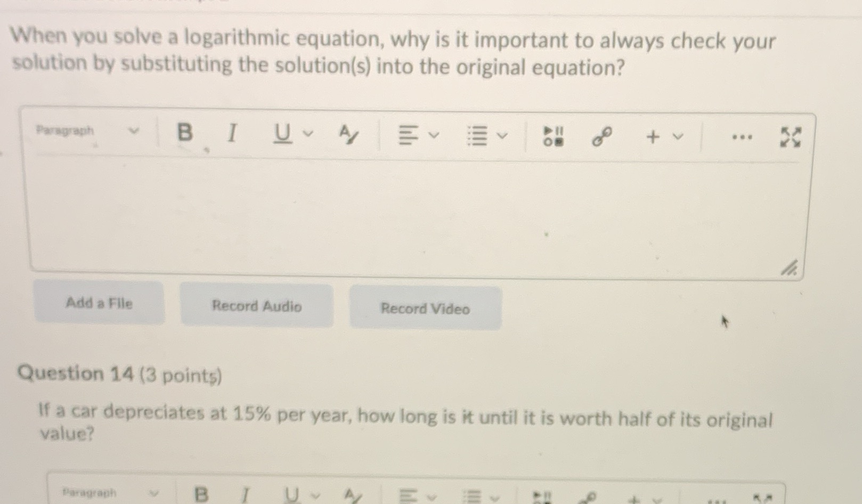
Task: Toggle fullscreen mode for the editor
Action: tap(790, 137)
